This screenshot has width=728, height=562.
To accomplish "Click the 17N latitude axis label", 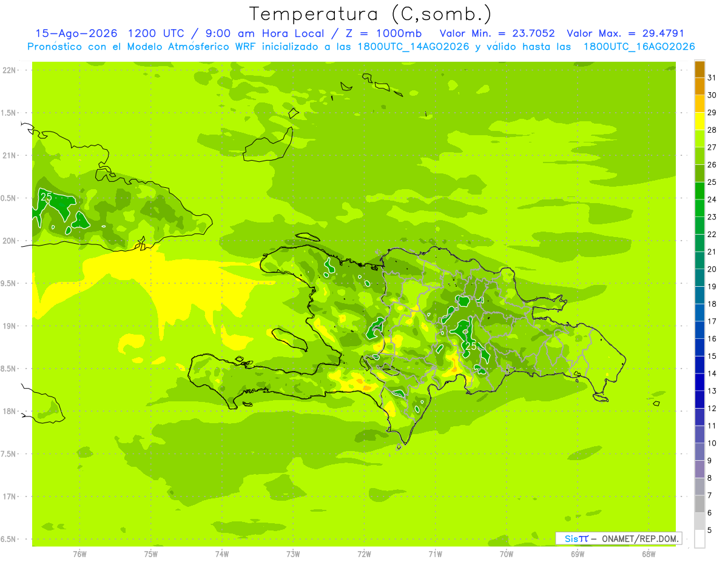I will click(8, 497).
